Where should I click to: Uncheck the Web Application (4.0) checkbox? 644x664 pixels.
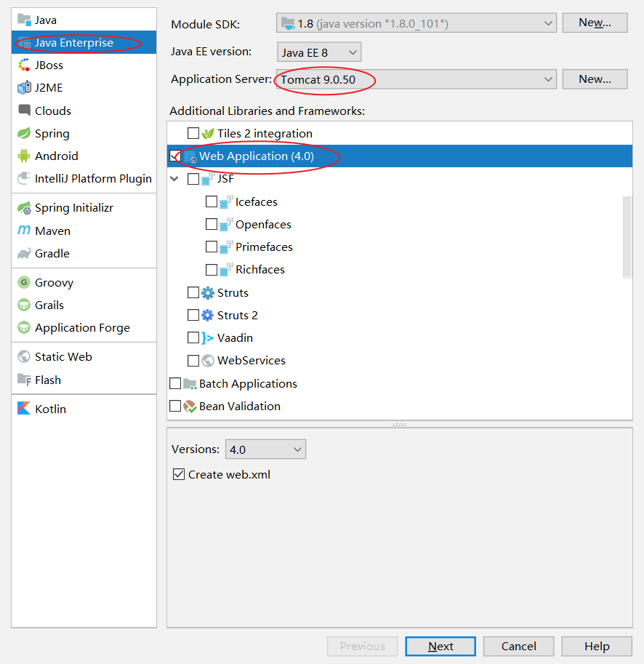point(174,156)
